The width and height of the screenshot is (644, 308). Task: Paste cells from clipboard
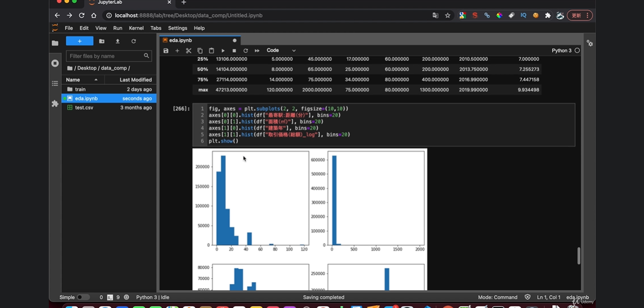(x=211, y=51)
